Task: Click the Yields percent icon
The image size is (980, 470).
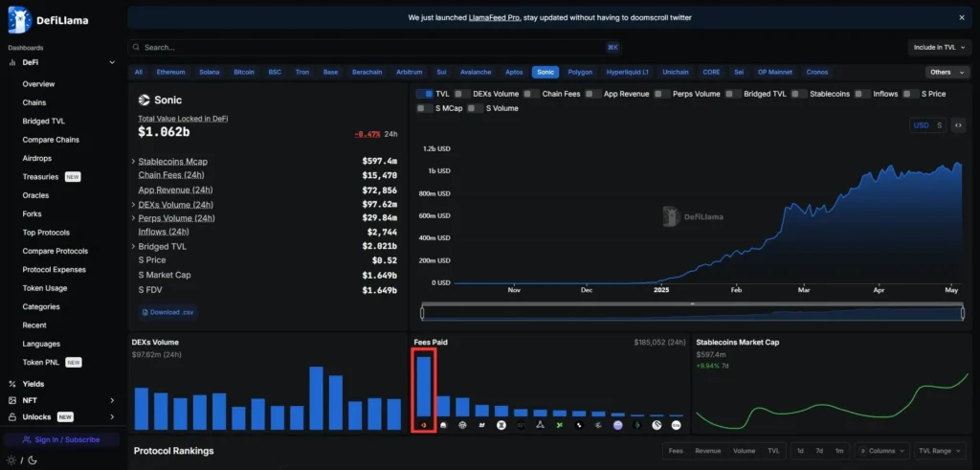Action: pyautogui.click(x=11, y=384)
